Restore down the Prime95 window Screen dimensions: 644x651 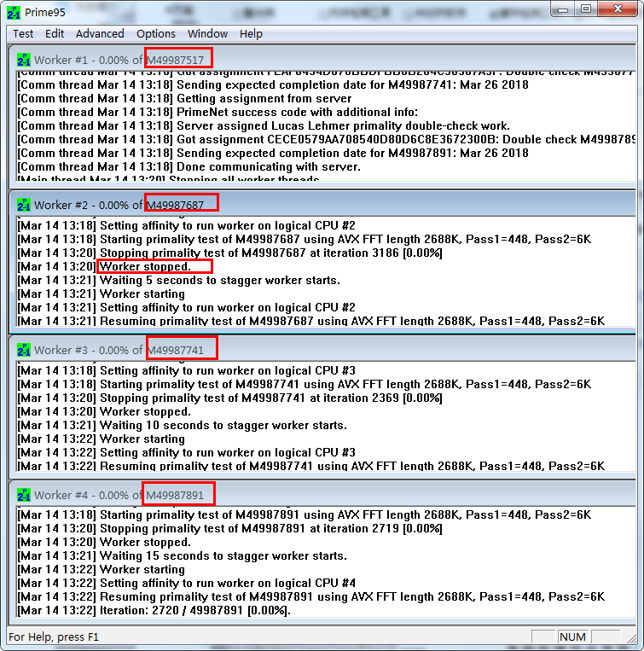pos(585,9)
